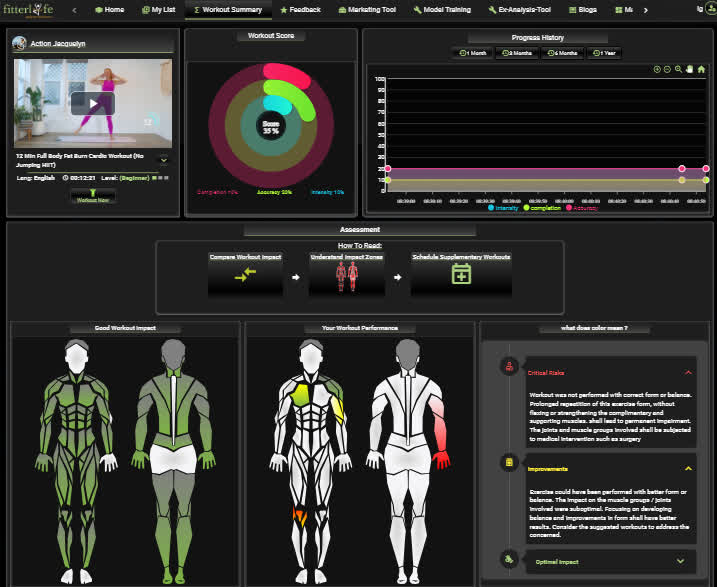
Task: Click the Good Workout Impact header
Action: pos(125,328)
